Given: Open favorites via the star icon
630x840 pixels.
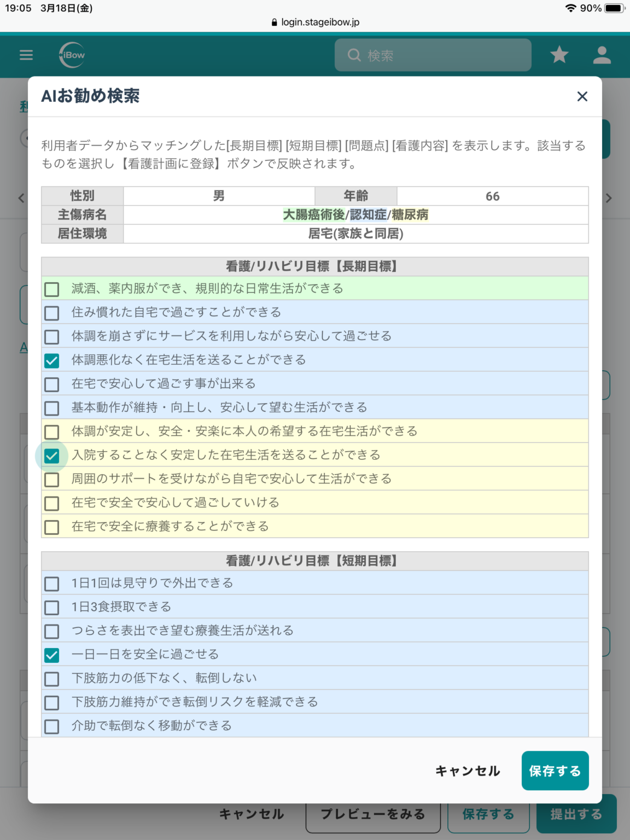Looking at the screenshot, I should point(559,55).
